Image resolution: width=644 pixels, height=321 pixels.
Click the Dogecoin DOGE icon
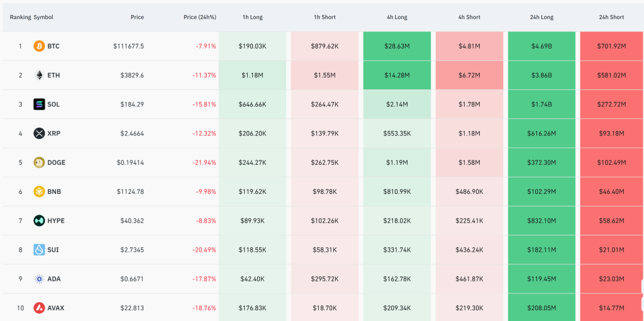pyautogui.click(x=39, y=162)
